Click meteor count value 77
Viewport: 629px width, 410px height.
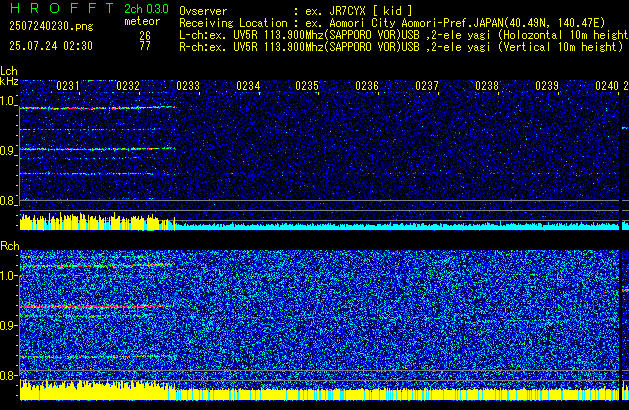pos(145,46)
